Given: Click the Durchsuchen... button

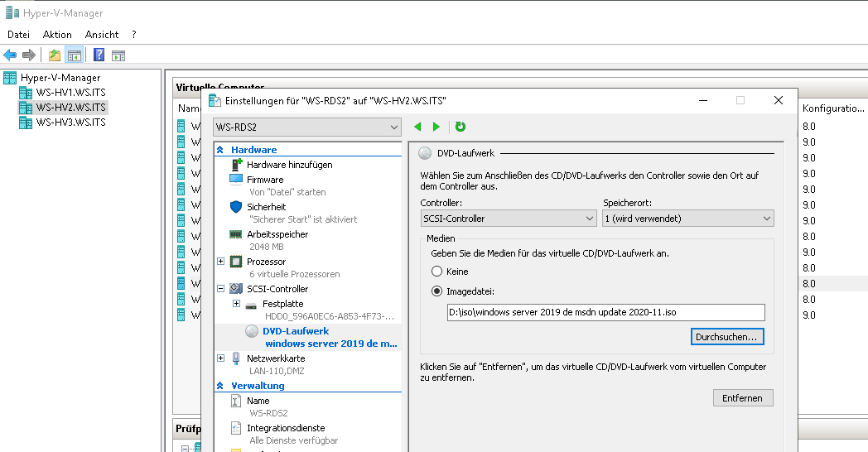Looking at the screenshot, I should (x=727, y=336).
